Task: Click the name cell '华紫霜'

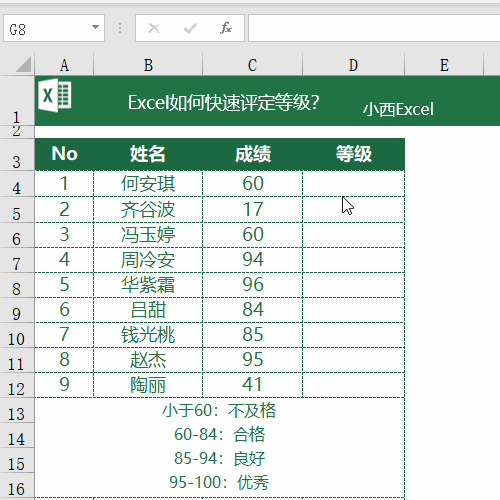Action: [148, 285]
